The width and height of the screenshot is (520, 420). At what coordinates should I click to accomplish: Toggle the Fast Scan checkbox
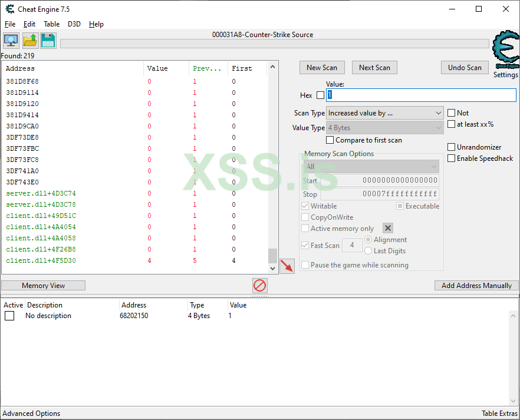click(x=305, y=246)
